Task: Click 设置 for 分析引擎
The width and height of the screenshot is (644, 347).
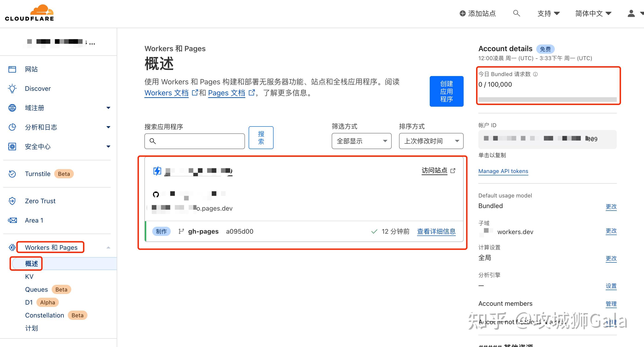Action: [x=611, y=286]
